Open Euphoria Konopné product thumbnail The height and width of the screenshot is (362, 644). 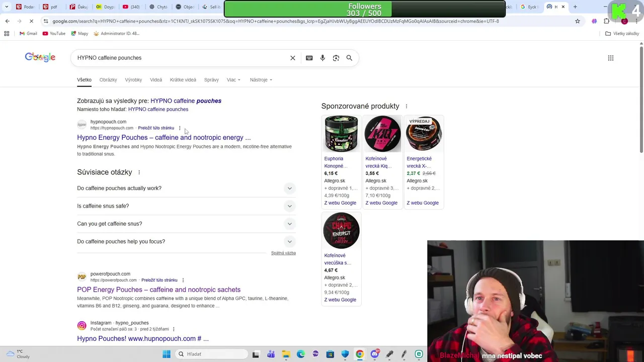341,134
